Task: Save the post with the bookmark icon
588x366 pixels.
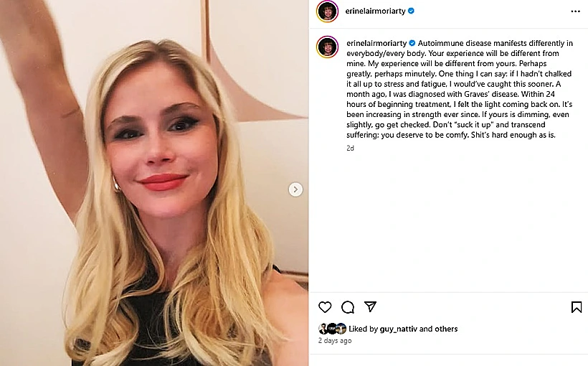Action: click(x=577, y=307)
